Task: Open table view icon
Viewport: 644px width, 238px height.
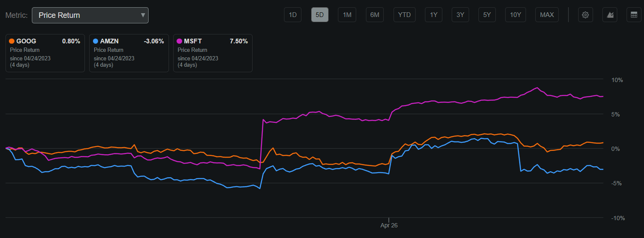Action: tap(634, 15)
